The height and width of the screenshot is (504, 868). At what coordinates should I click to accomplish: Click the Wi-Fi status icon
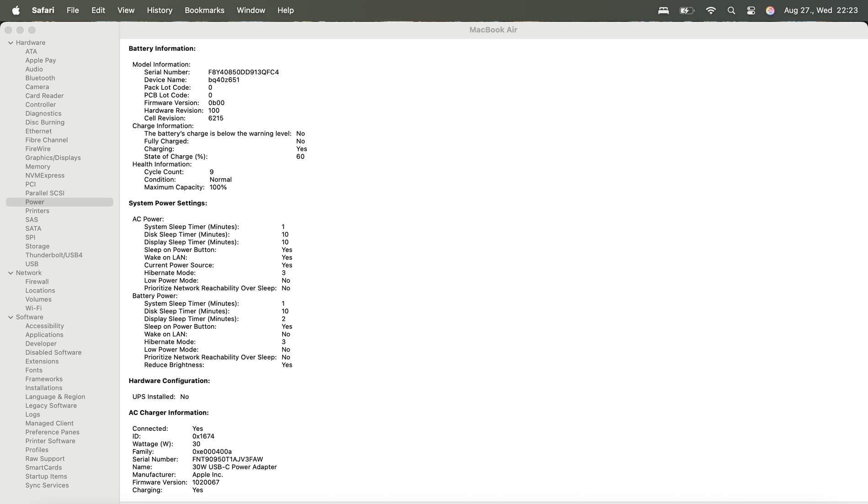click(x=710, y=10)
